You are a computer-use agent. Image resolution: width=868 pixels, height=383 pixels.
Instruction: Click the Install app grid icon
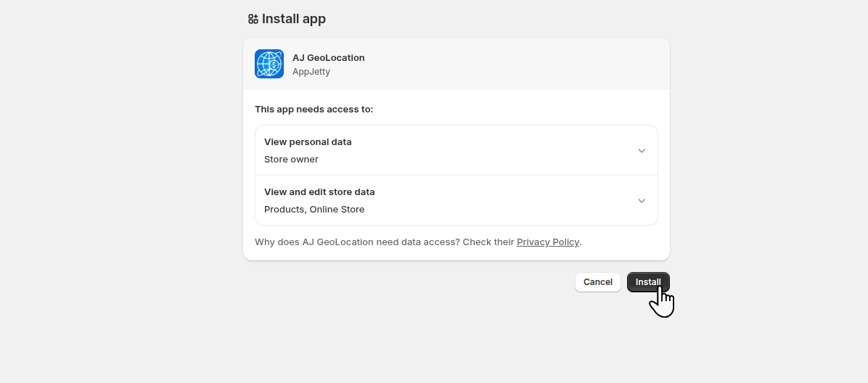coord(253,19)
